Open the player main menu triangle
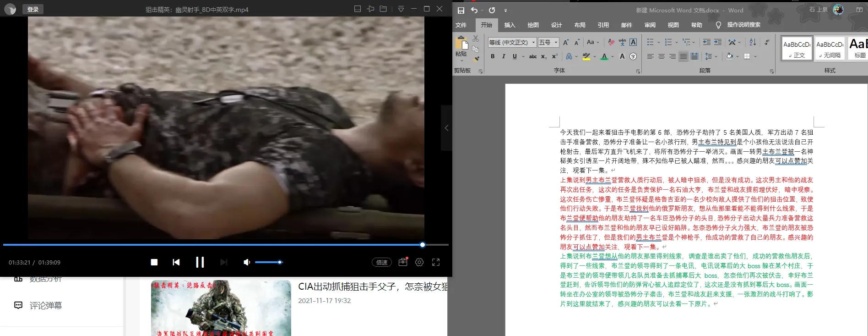 click(401, 9)
